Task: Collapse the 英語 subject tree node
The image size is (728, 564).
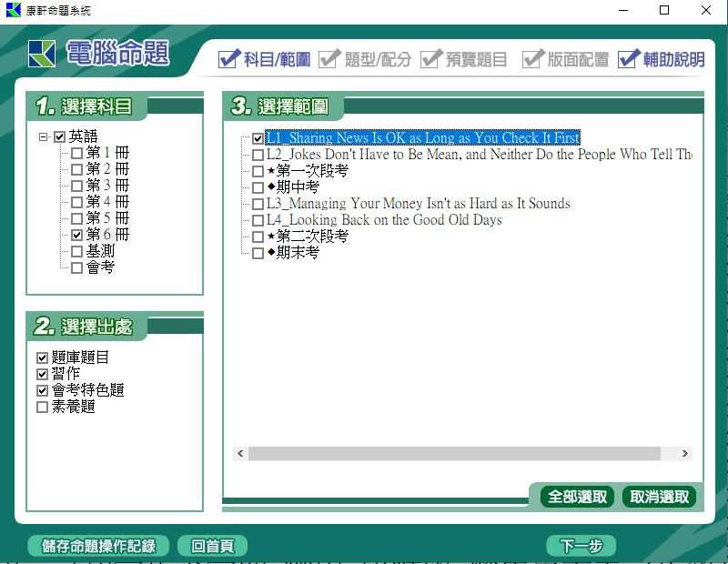Action: (x=44, y=137)
